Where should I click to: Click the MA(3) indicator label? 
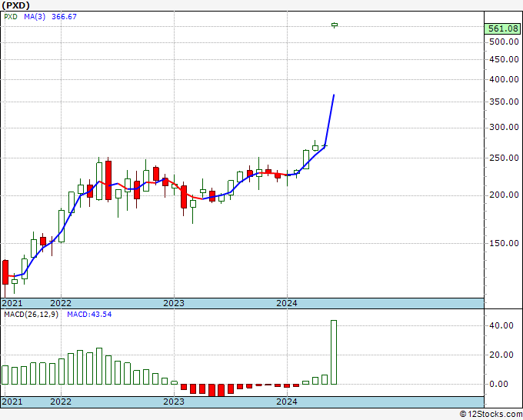[35, 17]
